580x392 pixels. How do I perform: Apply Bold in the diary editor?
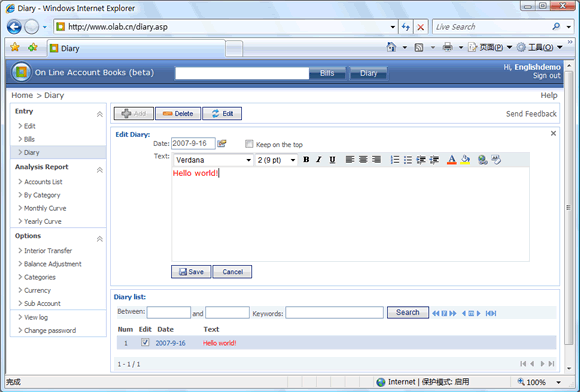pos(306,160)
